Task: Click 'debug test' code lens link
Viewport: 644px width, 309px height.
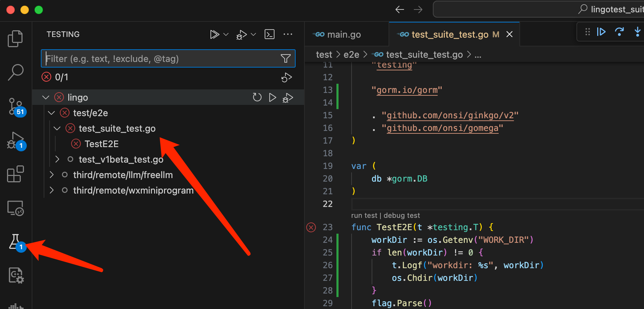Action: click(402, 215)
